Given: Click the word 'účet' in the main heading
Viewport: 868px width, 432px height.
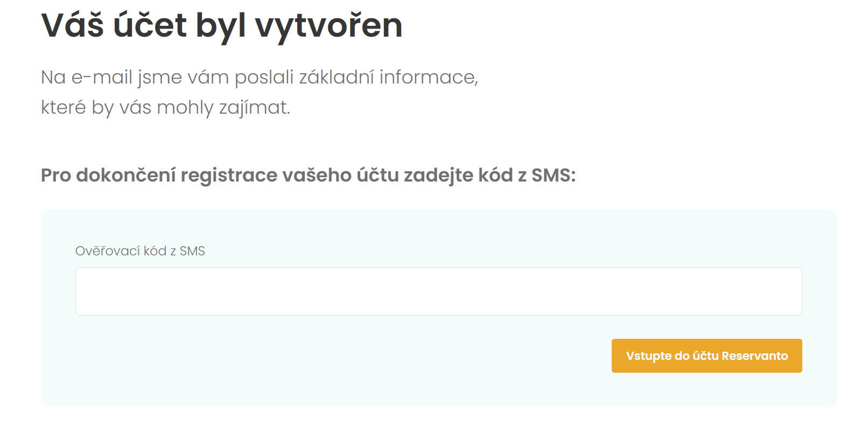Looking at the screenshot, I should pos(150,25).
